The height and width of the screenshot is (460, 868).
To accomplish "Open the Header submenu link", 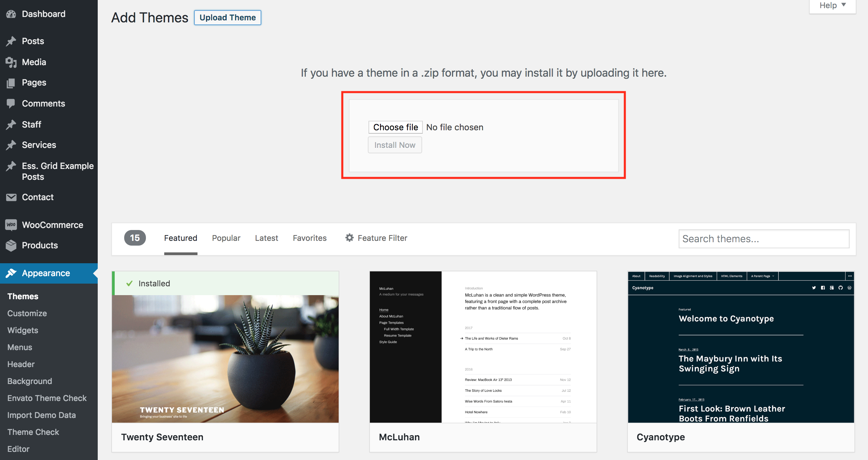I will click(x=21, y=364).
